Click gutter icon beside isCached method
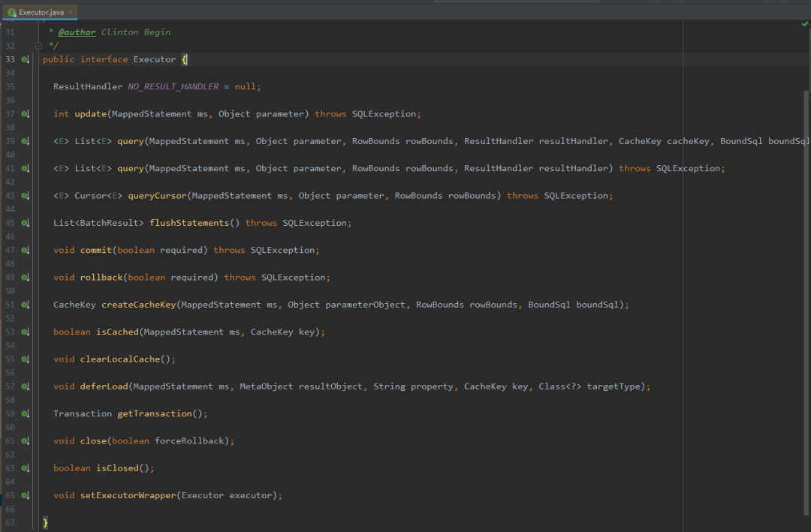This screenshot has width=811, height=532. [26, 332]
